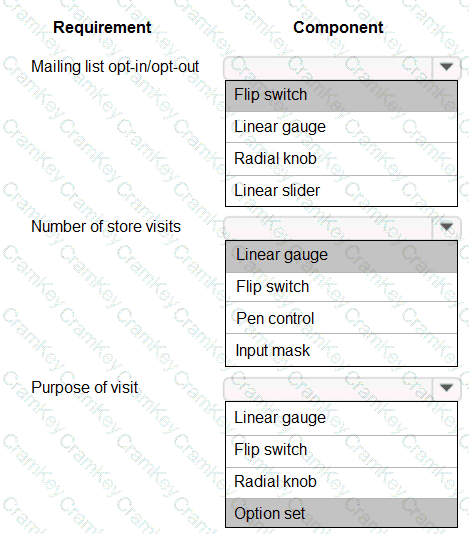Pick Radial knob in Purpose of visit list

click(x=341, y=482)
